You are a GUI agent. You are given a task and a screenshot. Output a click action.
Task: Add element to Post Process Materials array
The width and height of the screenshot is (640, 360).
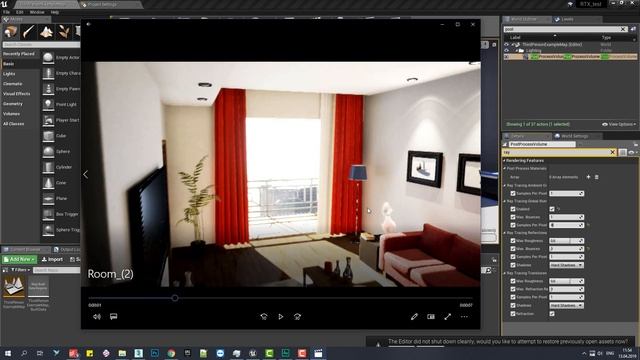(588, 177)
